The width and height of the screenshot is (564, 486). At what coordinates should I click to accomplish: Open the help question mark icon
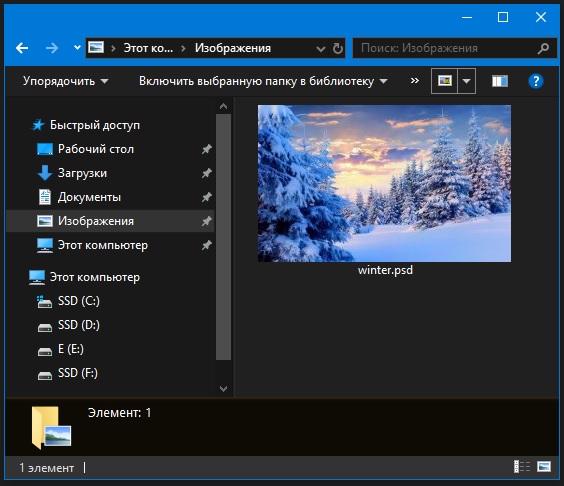536,81
